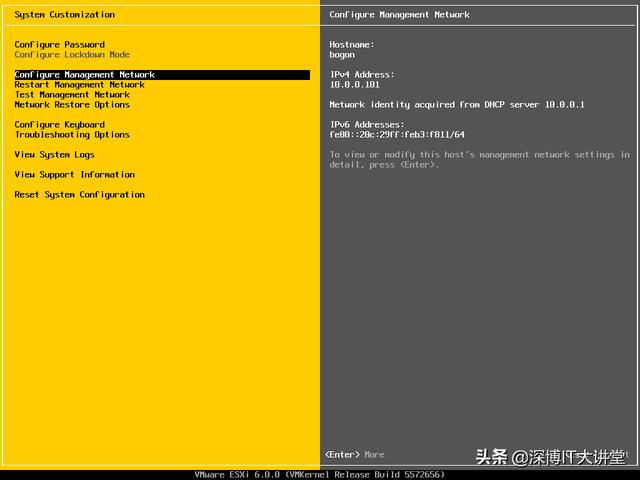640x480 pixels.
Task: Select Configure Keyboard entry
Action: pos(60,124)
